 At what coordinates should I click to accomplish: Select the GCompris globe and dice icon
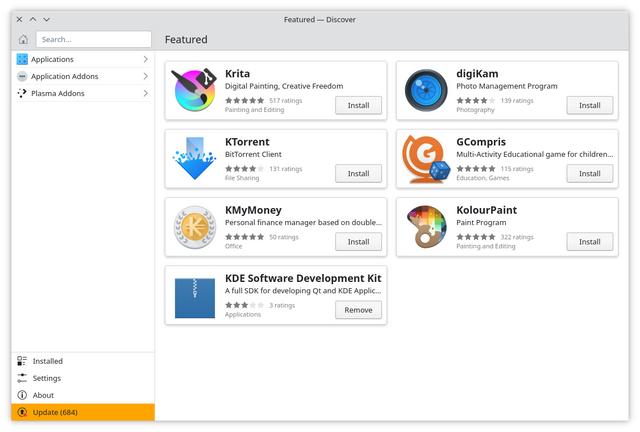pyautogui.click(x=426, y=158)
